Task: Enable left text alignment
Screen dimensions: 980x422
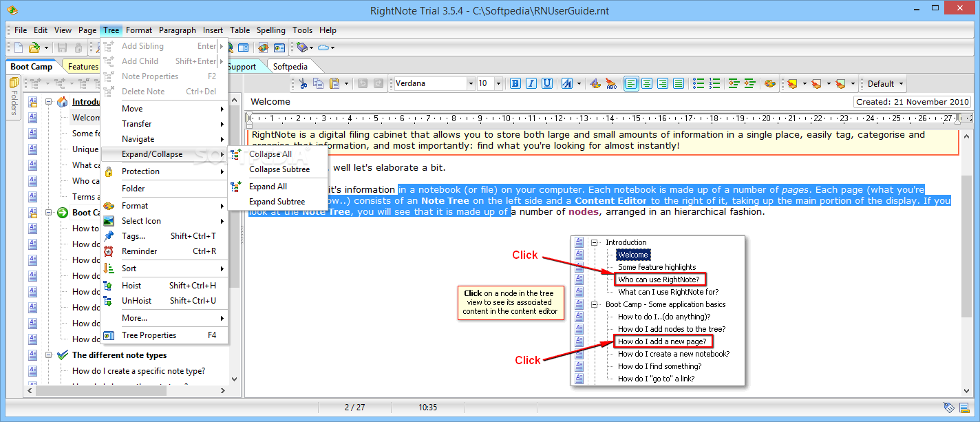Action: pos(631,83)
